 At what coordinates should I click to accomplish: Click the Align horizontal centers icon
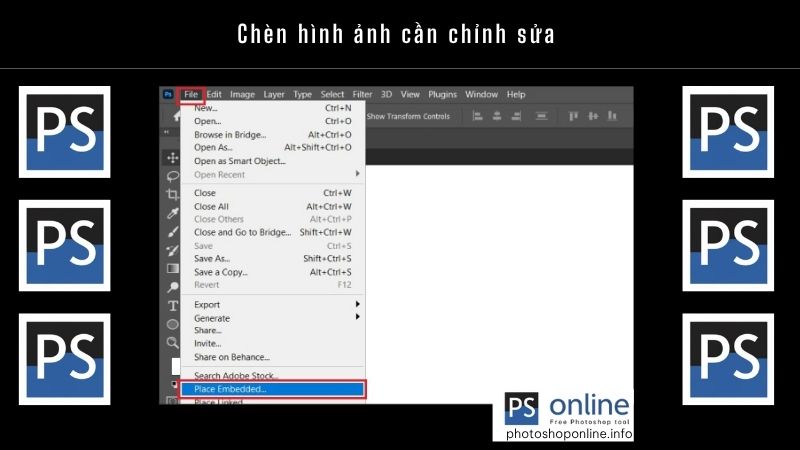point(497,116)
